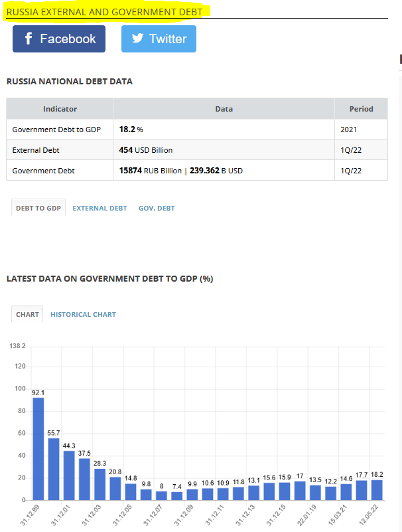This screenshot has width=402, height=532.
Task: Click the 138.2 y-axis label
Action: pos(17,346)
